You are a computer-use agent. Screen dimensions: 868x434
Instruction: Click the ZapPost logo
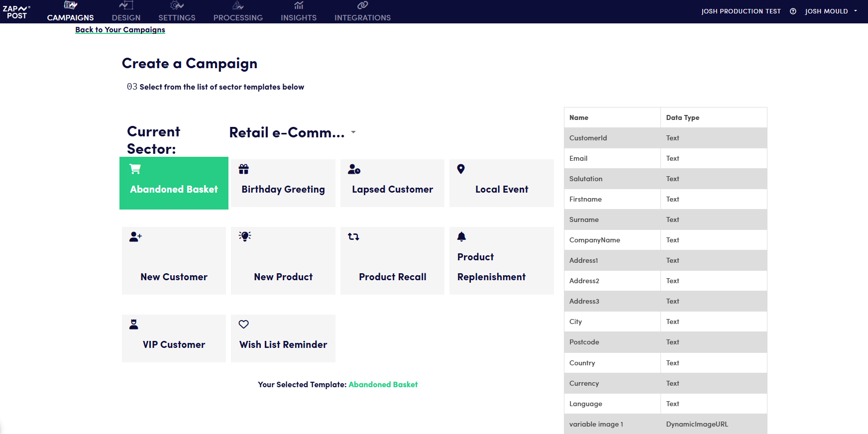pos(16,12)
